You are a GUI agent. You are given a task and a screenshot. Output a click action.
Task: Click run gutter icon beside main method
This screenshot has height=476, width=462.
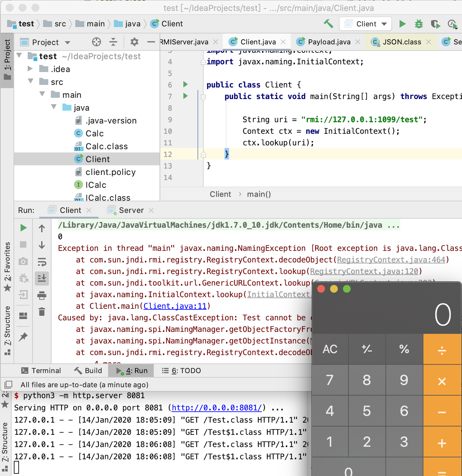pos(185,96)
